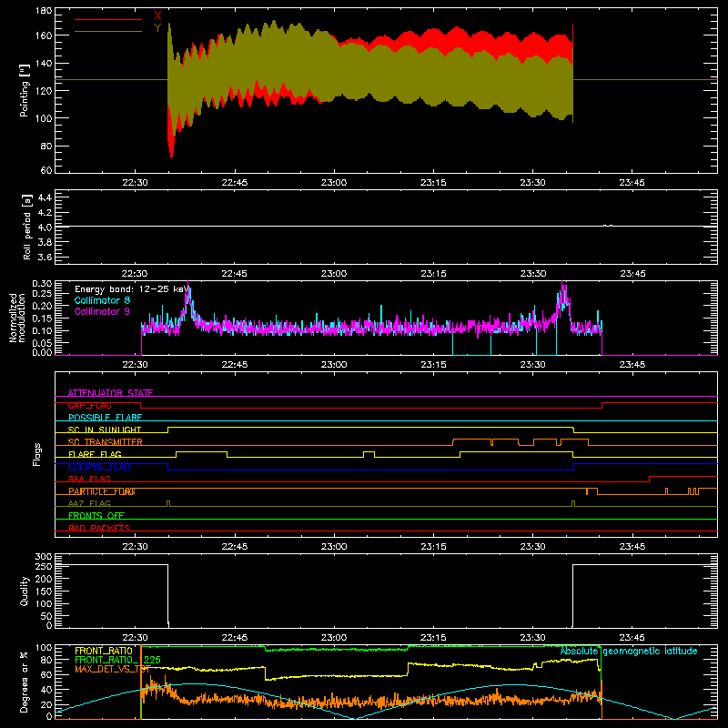Click 23:00 tick label under Pointing plot
Screen dimensions: 728x728
click(334, 183)
